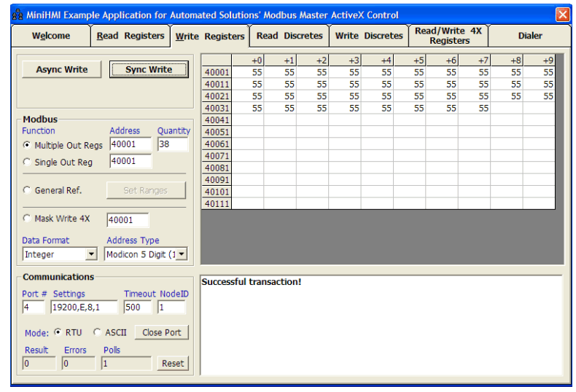This screenshot has width=576, height=392.
Task: Open the Dialer tab
Action: click(530, 36)
